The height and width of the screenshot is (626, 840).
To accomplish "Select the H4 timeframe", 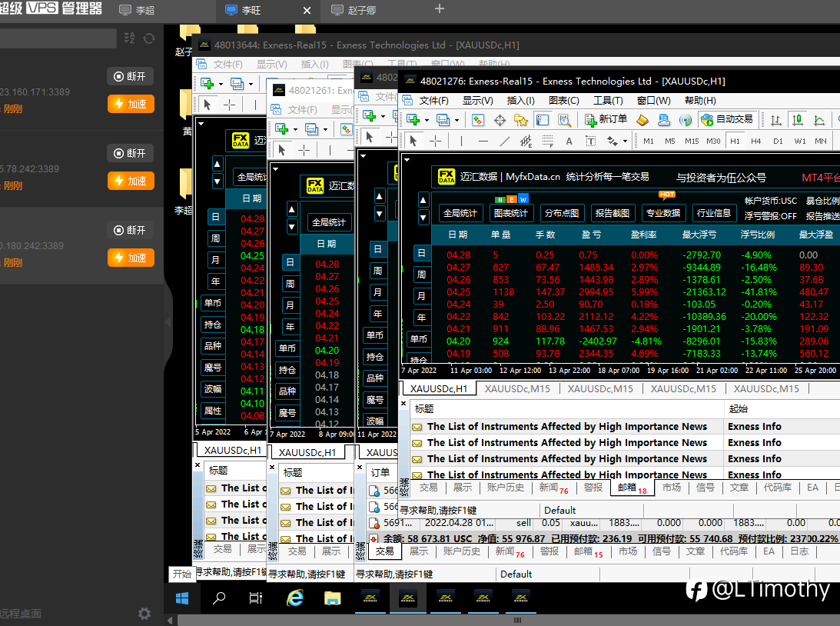I will click(756, 141).
